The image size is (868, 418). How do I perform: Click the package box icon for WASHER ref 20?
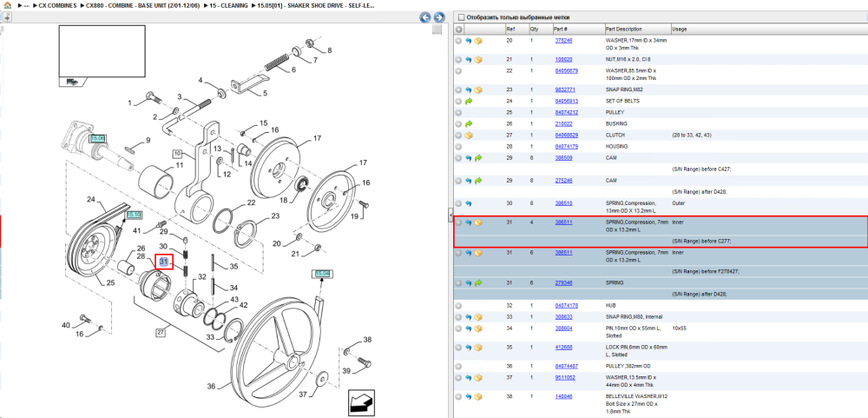(x=477, y=41)
